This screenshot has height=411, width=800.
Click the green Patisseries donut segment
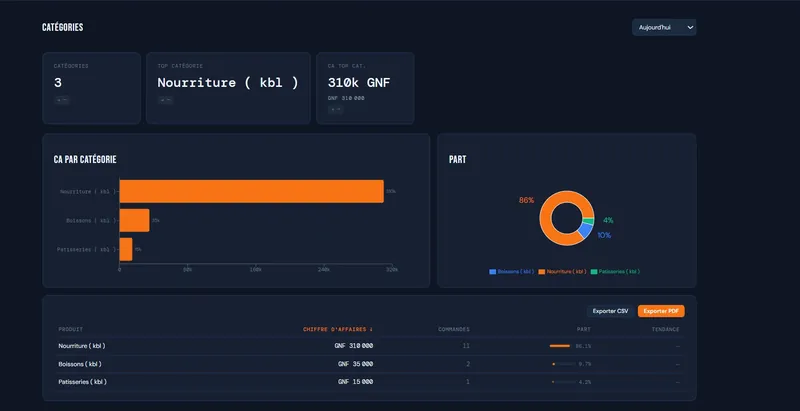tap(588, 221)
